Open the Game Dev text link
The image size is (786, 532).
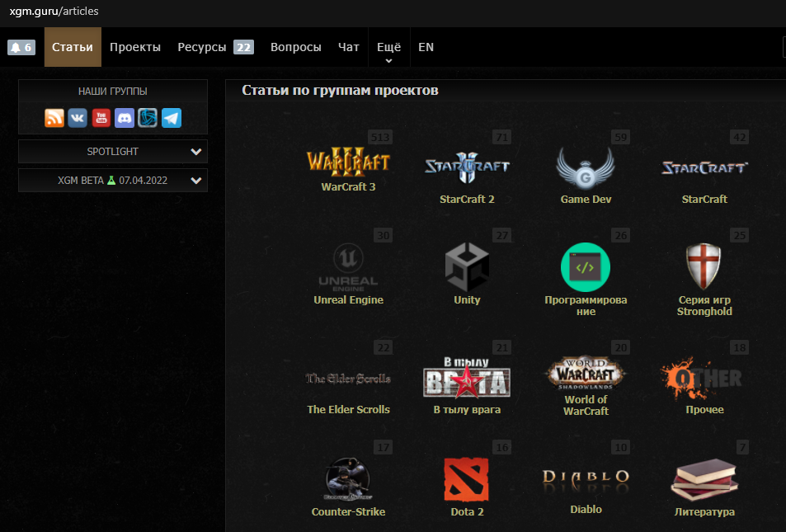click(586, 199)
